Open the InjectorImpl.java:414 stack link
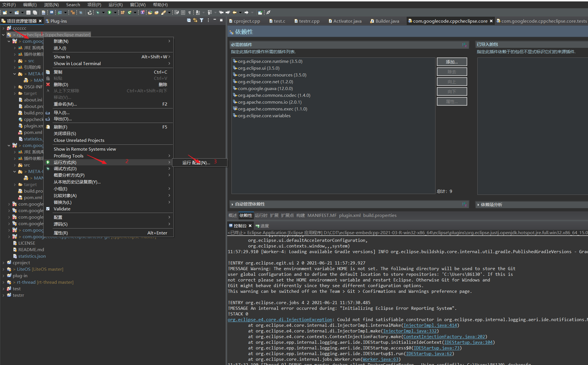 [x=430, y=325]
